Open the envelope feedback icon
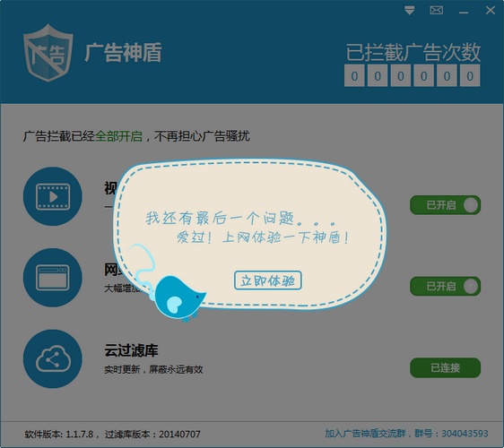The image size is (504, 448). pos(436,11)
